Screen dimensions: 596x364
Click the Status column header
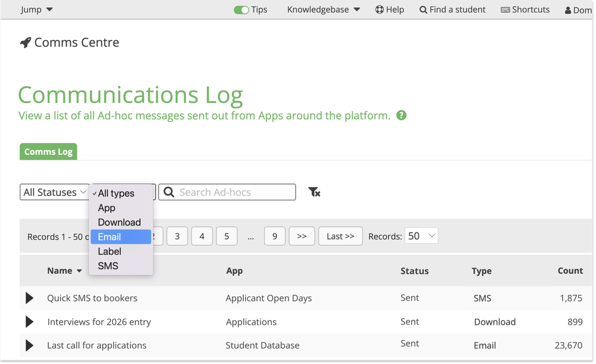click(414, 271)
